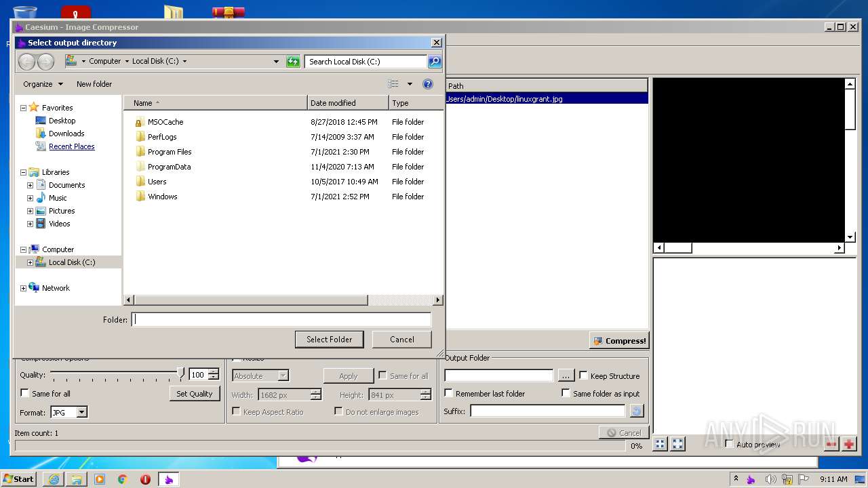Increase the quality value spinner
The width and height of the screenshot is (868, 488).
(x=214, y=371)
